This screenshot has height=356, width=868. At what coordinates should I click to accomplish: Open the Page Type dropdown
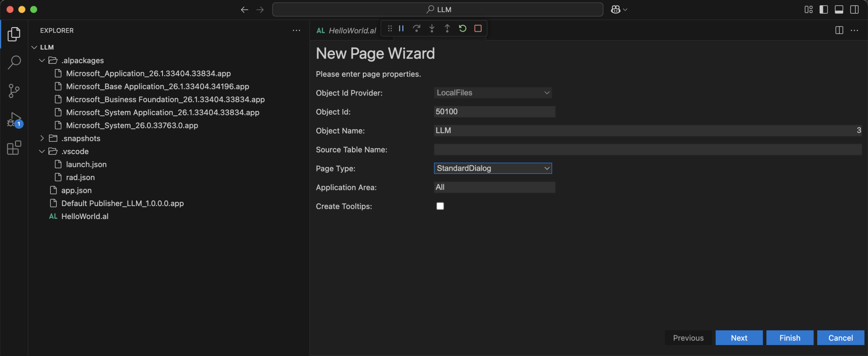493,168
